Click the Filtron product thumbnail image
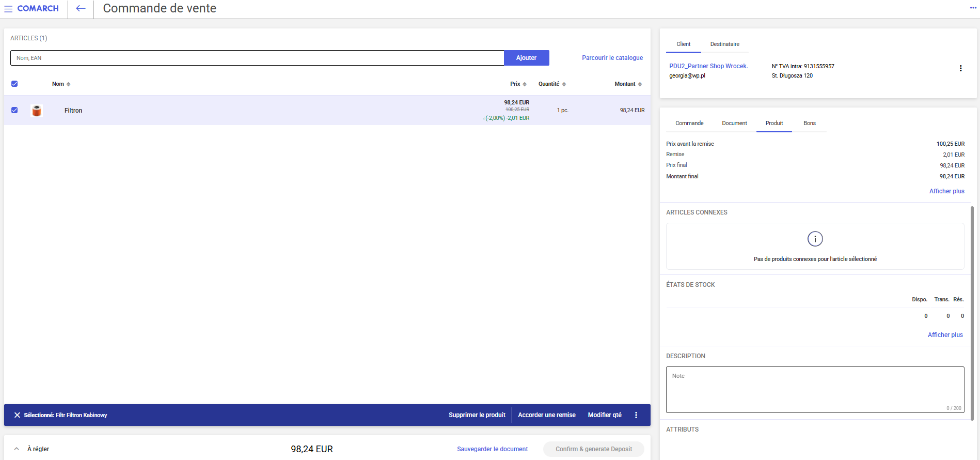980x460 pixels. (37, 111)
